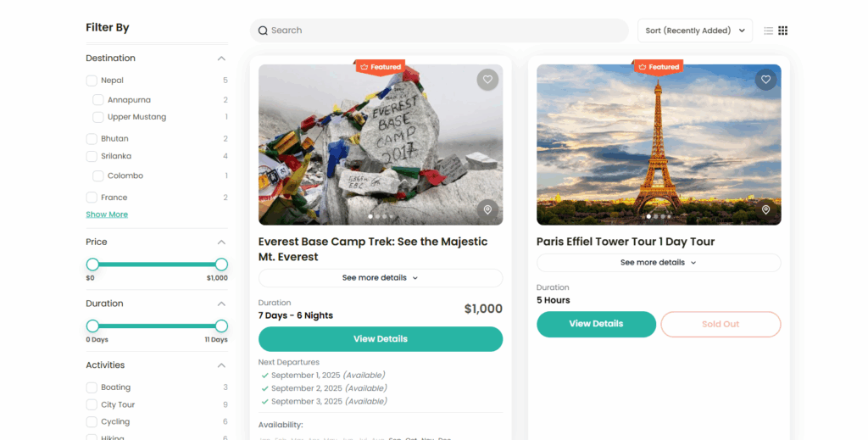This screenshot has height=440, width=868.
Task: Click into the Search input field
Action: click(x=441, y=31)
